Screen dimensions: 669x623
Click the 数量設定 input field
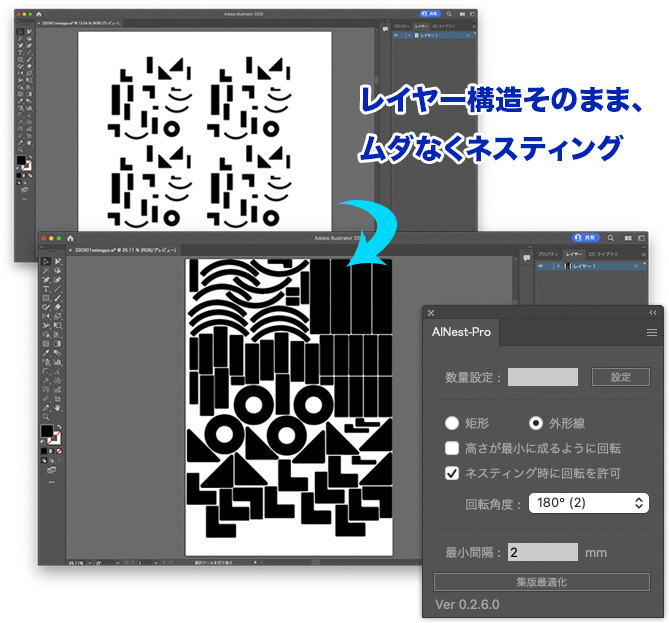(x=543, y=377)
